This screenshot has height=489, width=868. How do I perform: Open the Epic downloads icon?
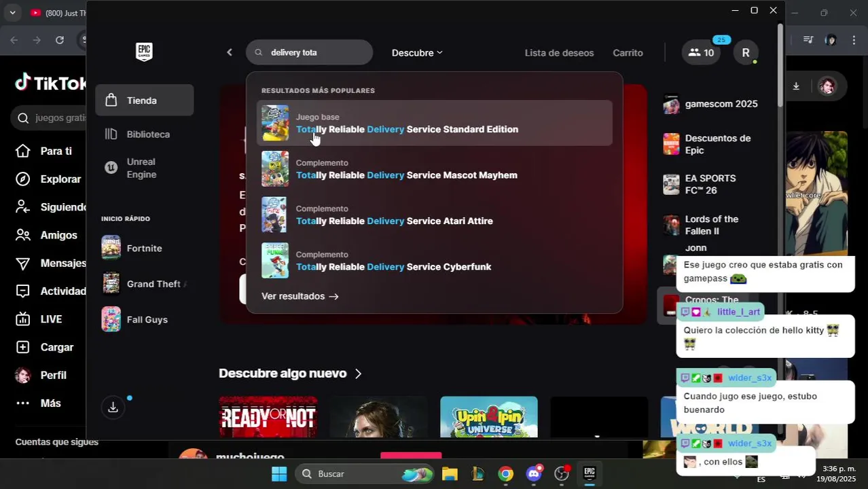point(113,407)
